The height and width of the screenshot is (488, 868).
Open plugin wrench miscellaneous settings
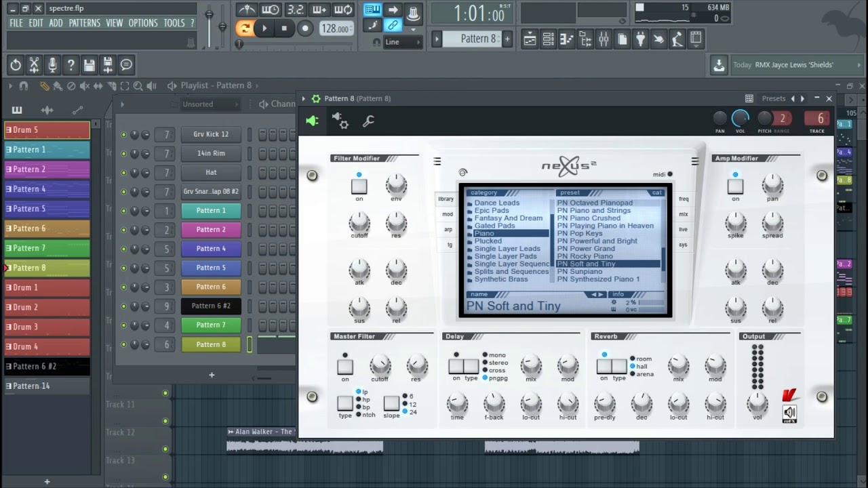coord(368,121)
